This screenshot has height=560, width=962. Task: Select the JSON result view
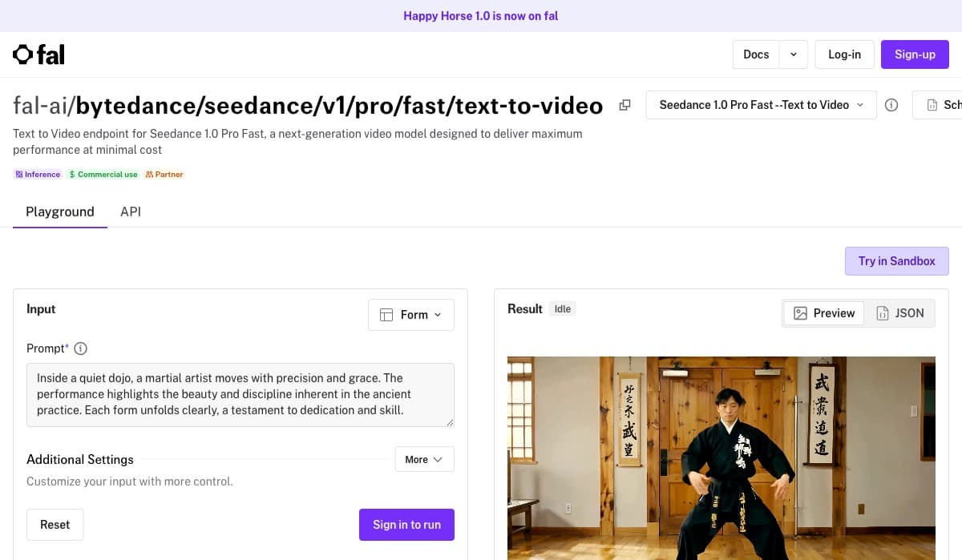point(899,313)
